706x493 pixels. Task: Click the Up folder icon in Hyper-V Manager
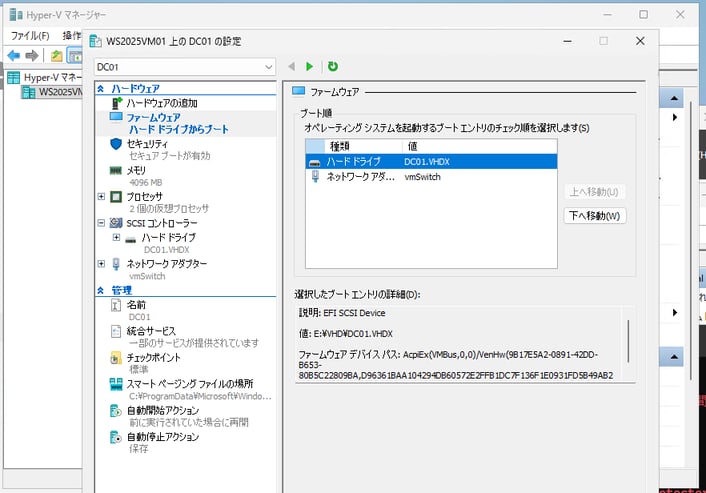(x=56, y=56)
